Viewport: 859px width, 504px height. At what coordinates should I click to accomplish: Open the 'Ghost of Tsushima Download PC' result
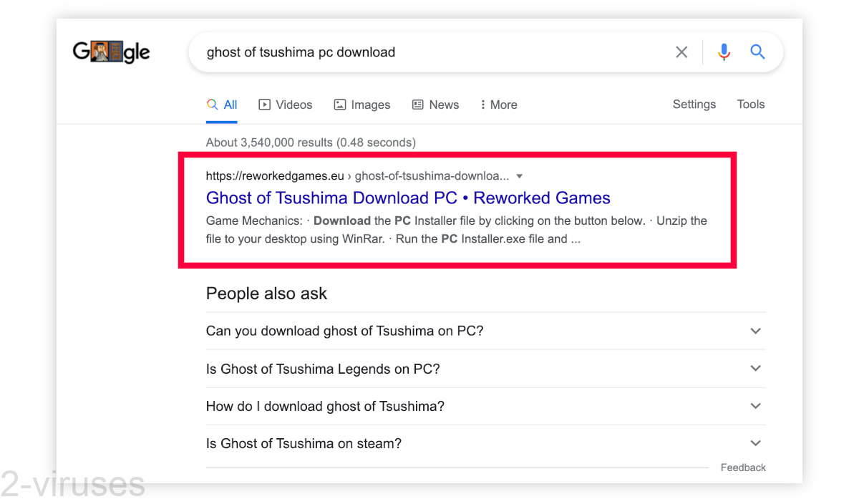pyautogui.click(x=407, y=198)
